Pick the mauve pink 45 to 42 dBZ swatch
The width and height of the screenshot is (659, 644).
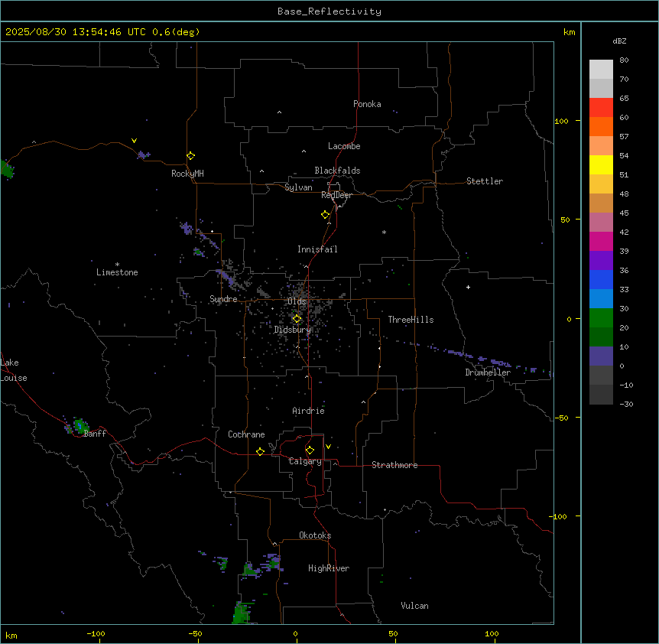tap(601, 223)
